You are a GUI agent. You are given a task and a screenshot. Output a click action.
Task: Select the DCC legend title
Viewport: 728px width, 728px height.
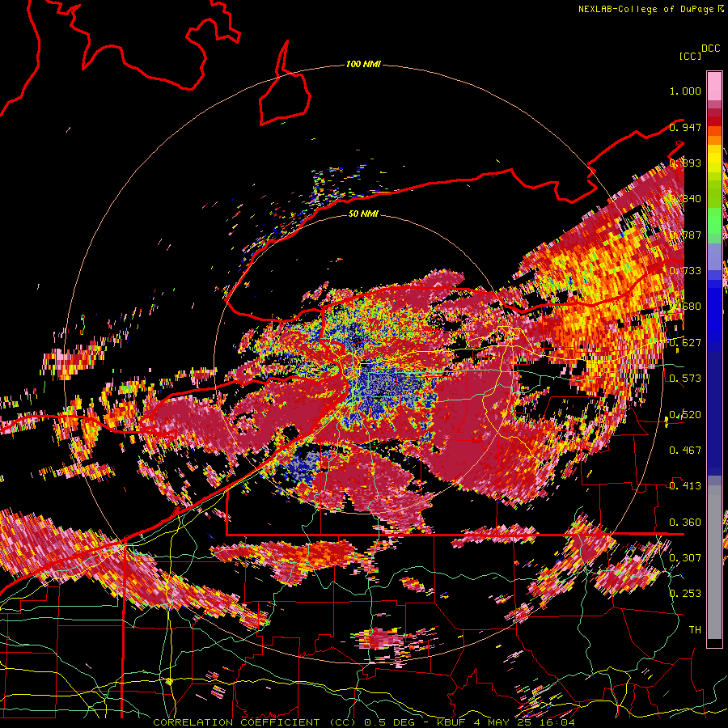[710, 49]
